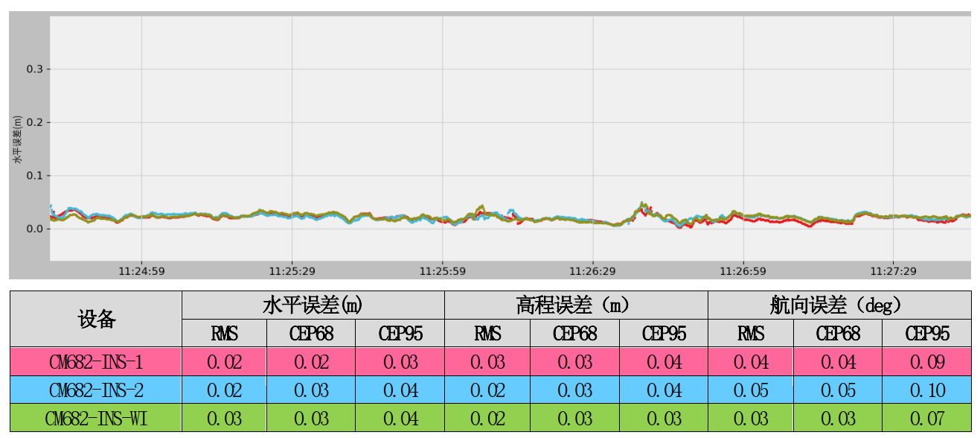980x438 pixels.
Task: Select the 高程误差 (m) group header
Action: point(575,305)
